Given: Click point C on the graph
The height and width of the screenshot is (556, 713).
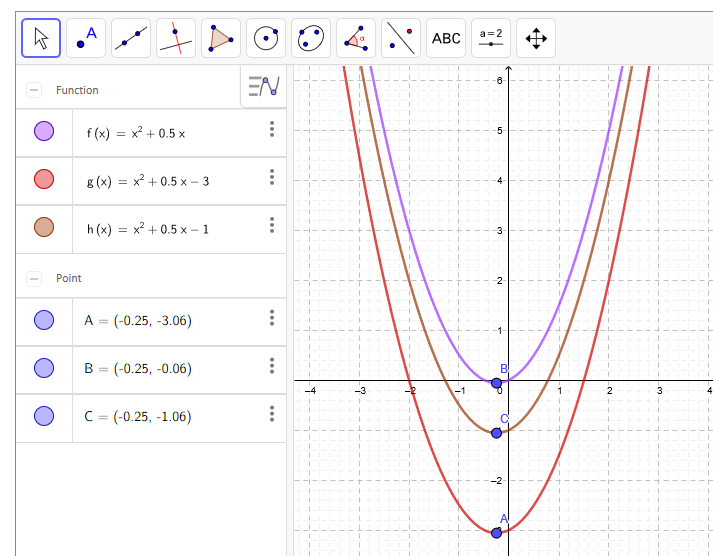Looking at the screenshot, I should 497,432.
